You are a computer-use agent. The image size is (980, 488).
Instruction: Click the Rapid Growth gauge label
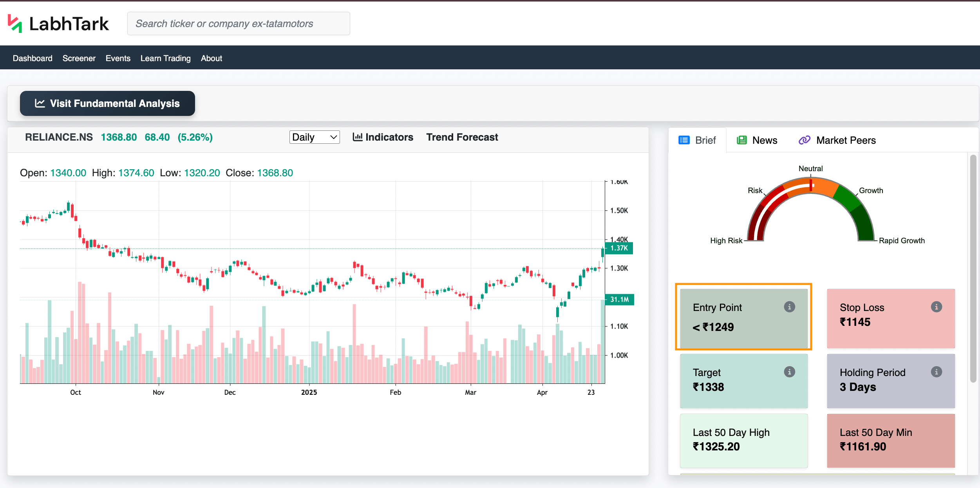click(x=902, y=240)
